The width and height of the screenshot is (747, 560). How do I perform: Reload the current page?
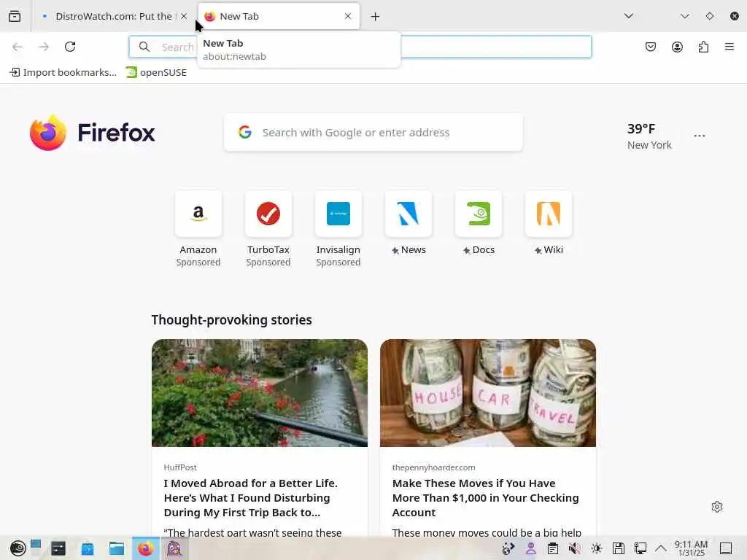tap(70, 47)
